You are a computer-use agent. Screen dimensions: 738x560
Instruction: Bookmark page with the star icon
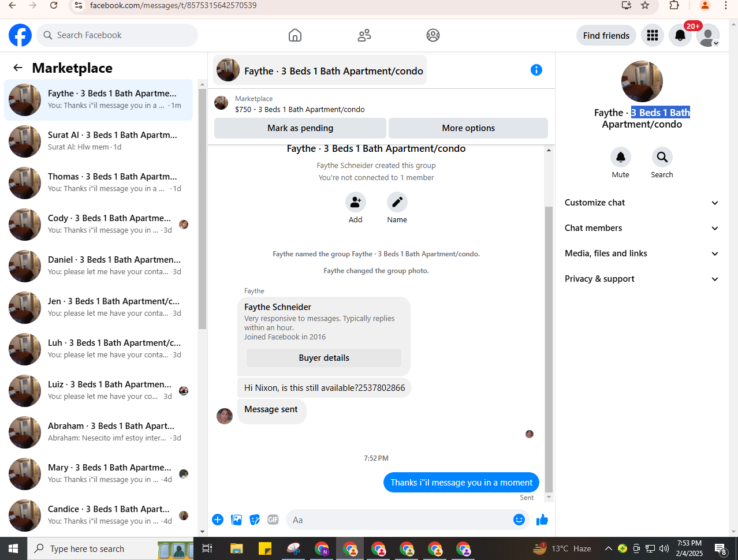click(x=645, y=5)
